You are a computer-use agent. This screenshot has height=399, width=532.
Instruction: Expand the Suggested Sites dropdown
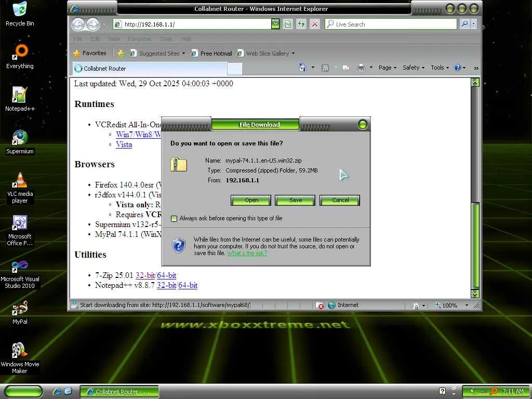(183, 54)
